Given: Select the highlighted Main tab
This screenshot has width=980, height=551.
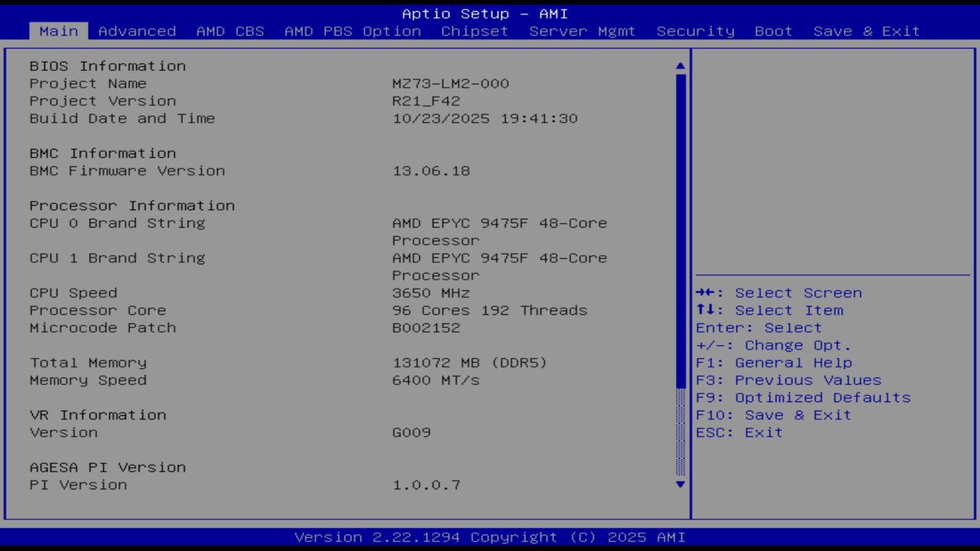Looking at the screenshot, I should [x=59, y=31].
